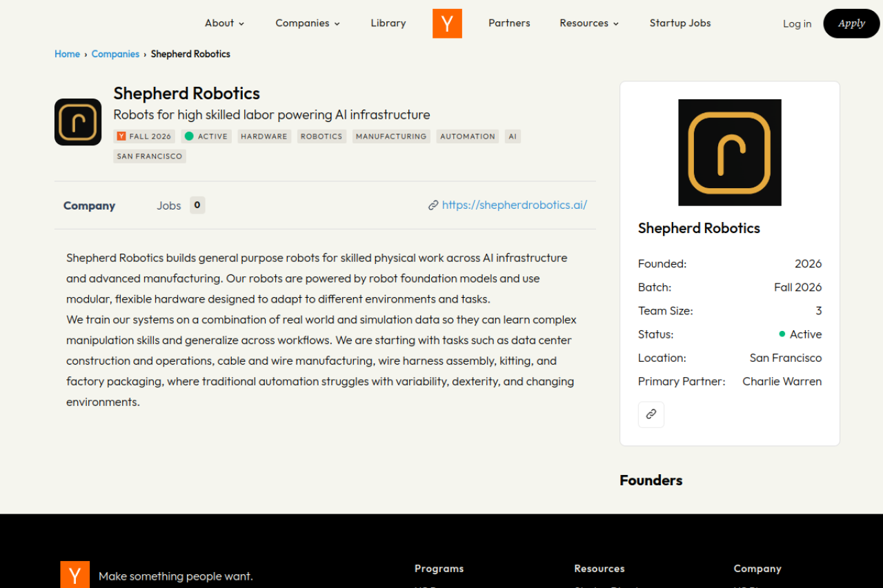Click the Y icon in the Fall 2026 tag

point(121,136)
